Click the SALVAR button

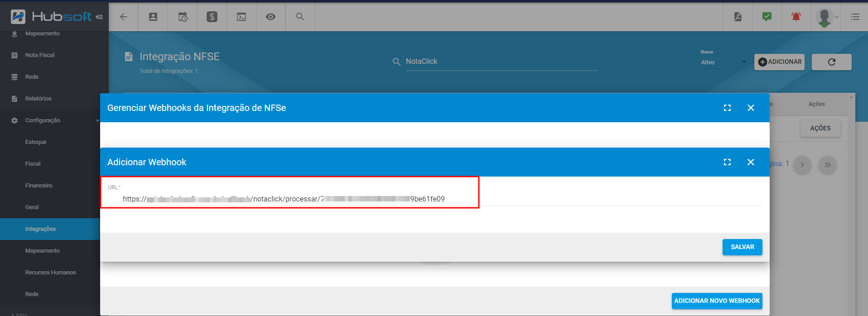coord(742,247)
